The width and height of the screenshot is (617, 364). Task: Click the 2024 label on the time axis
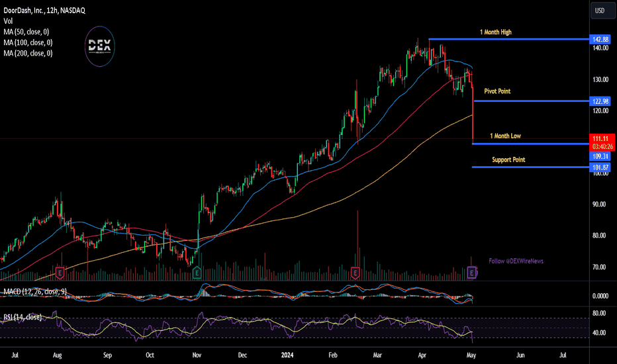[287, 355]
